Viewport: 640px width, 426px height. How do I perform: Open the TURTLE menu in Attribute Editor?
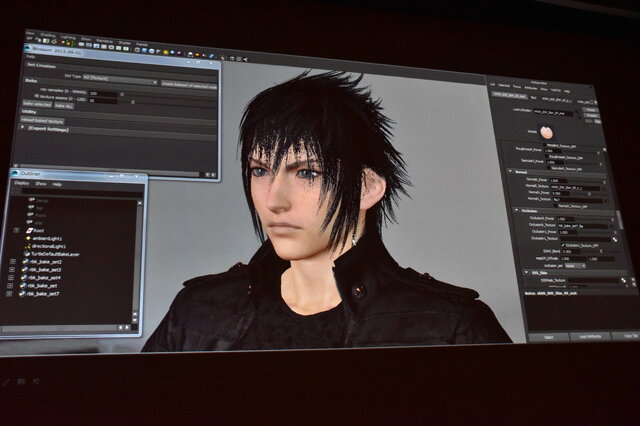[556, 90]
